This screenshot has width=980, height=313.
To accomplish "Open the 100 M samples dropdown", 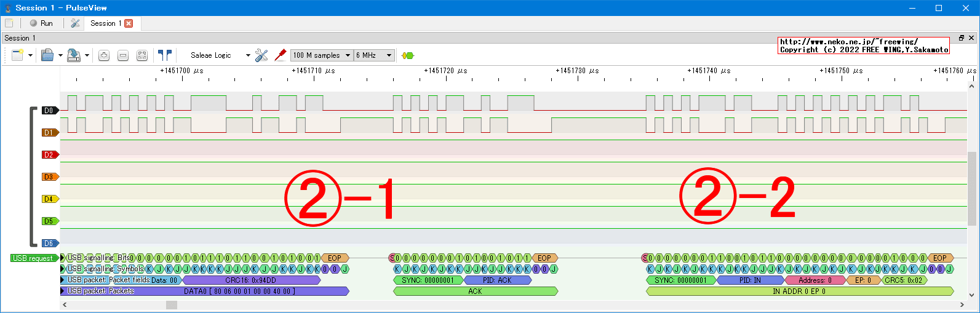I will [x=321, y=55].
